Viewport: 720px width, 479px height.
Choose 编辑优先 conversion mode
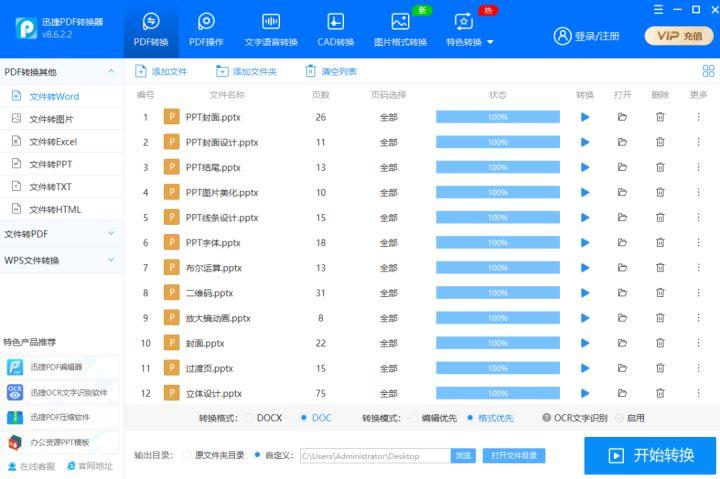[414, 418]
